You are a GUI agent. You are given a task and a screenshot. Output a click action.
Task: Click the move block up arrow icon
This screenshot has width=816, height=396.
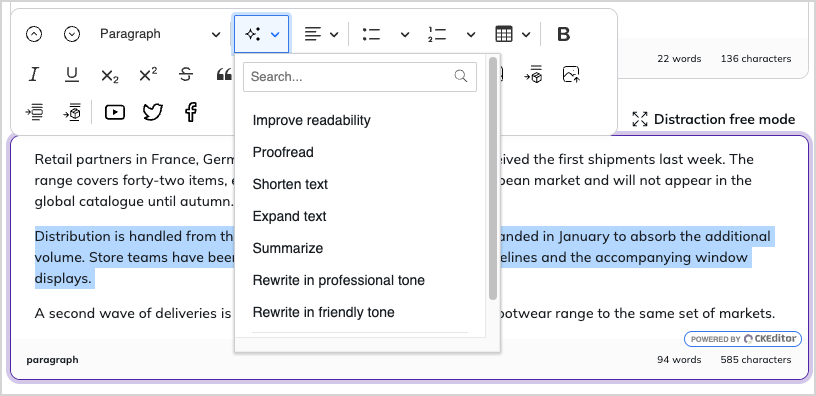click(34, 34)
